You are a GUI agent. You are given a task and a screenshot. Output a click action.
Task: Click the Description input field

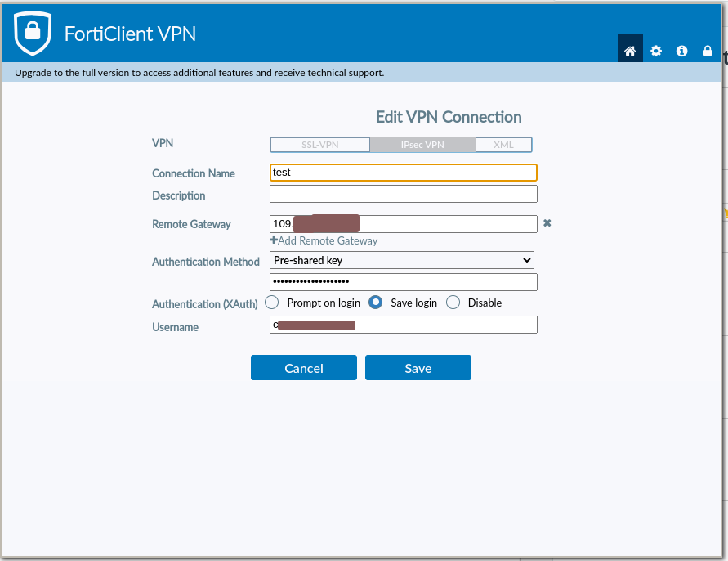click(404, 194)
